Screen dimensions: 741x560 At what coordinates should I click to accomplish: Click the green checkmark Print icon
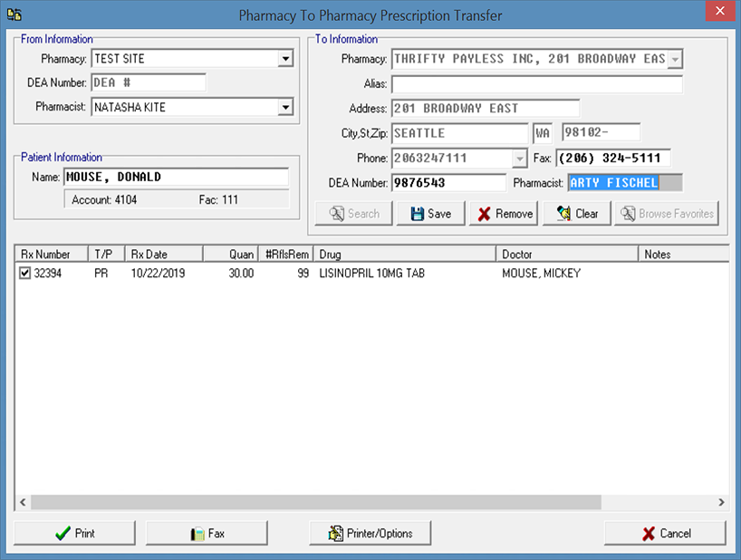tap(63, 534)
